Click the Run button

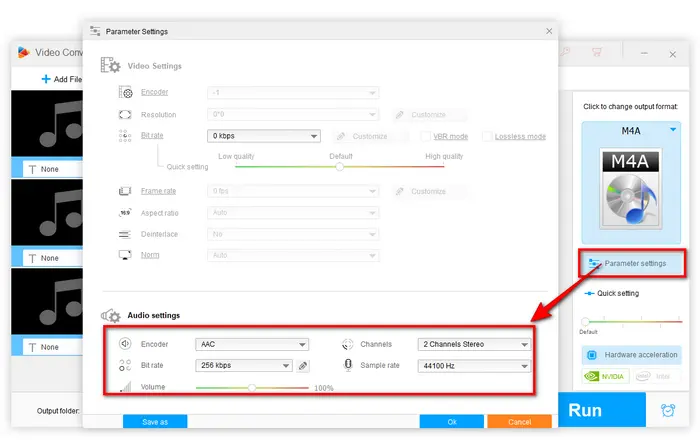[602, 410]
